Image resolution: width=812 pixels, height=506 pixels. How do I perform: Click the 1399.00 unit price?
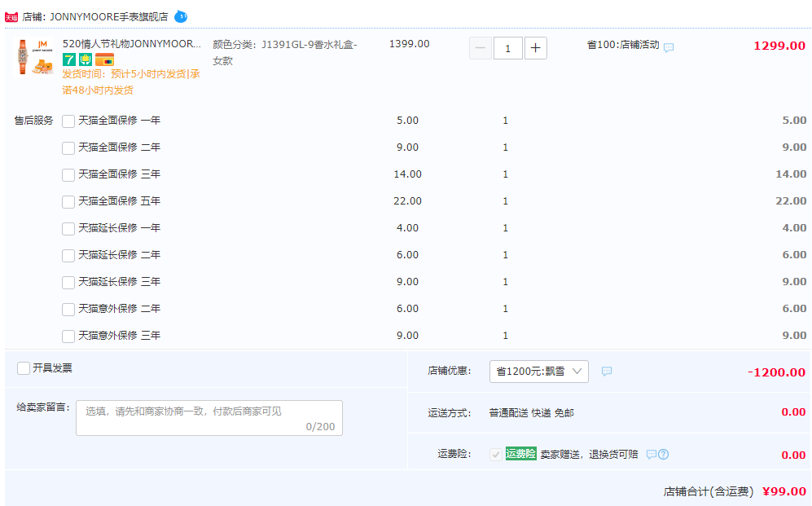click(x=409, y=44)
